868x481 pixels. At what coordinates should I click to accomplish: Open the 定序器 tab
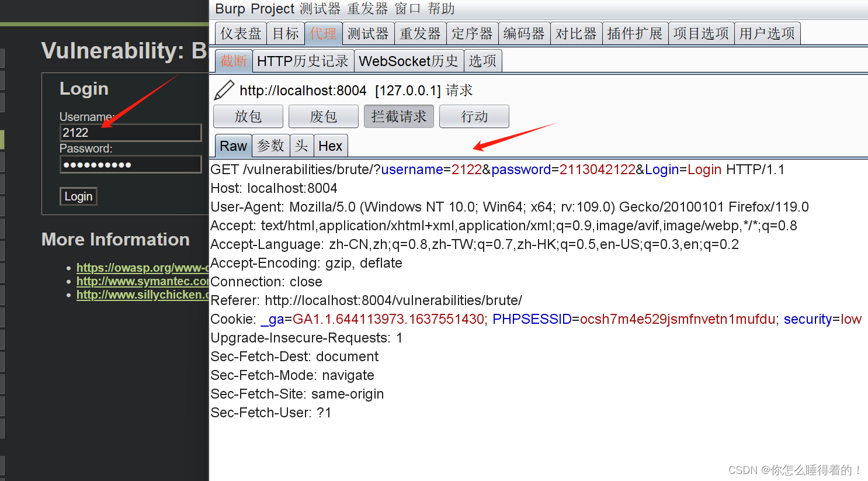pos(472,33)
